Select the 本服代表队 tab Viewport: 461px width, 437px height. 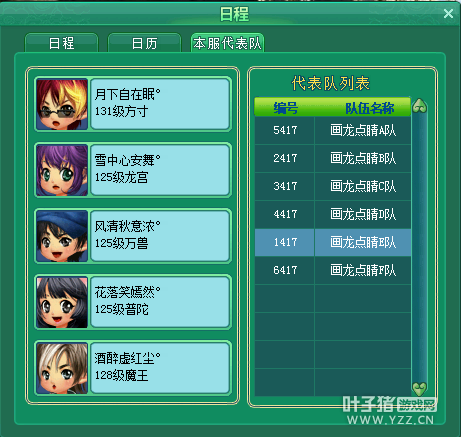click(x=227, y=43)
